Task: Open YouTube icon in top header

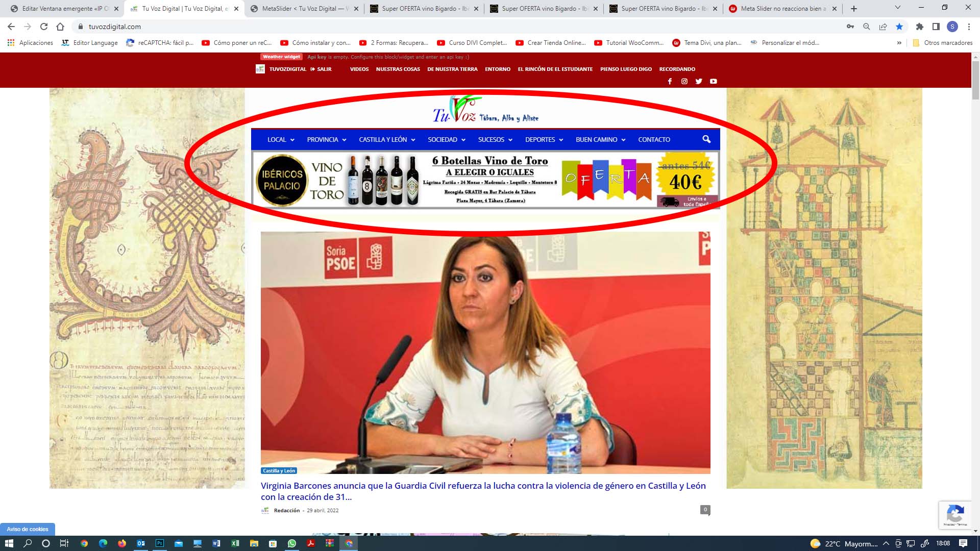Action: click(x=714, y=81)
